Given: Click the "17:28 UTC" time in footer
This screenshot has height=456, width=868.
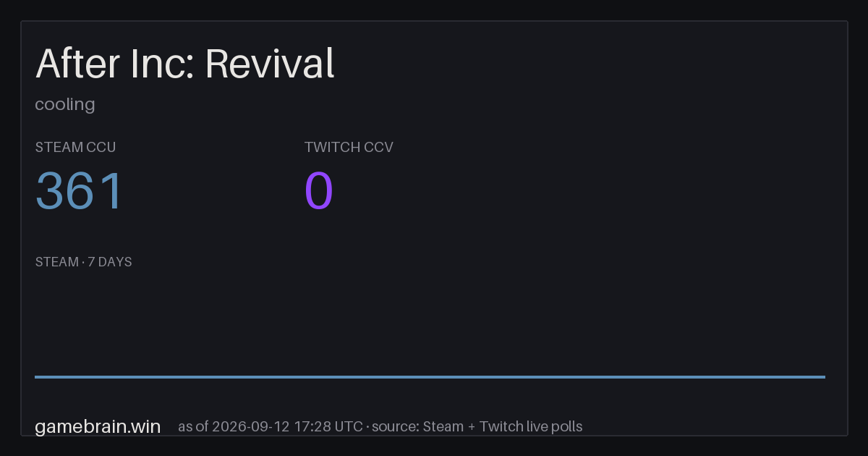Looking at the screenshot, I should (328, 426).
